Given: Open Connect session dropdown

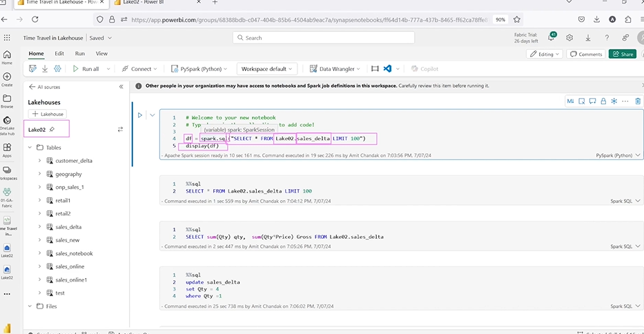Looking at the screenshot, I should tap(139, 69).
